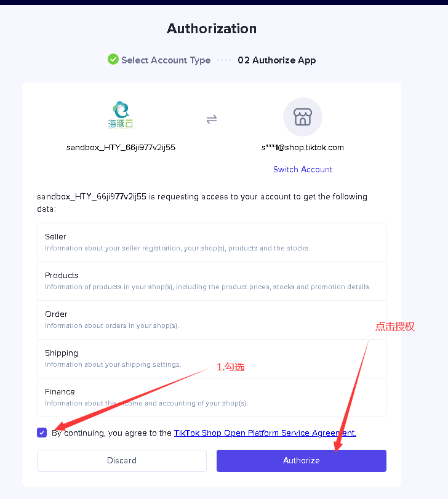Click the Order permission row
The height and width of the screenshot is (499, 448).
[x=212, y=320]
